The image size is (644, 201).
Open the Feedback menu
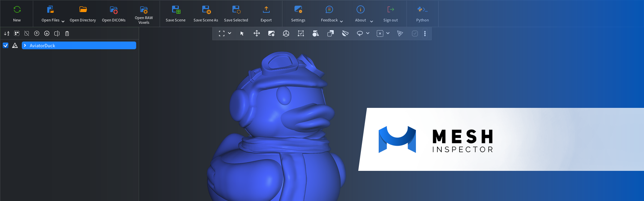331,13
